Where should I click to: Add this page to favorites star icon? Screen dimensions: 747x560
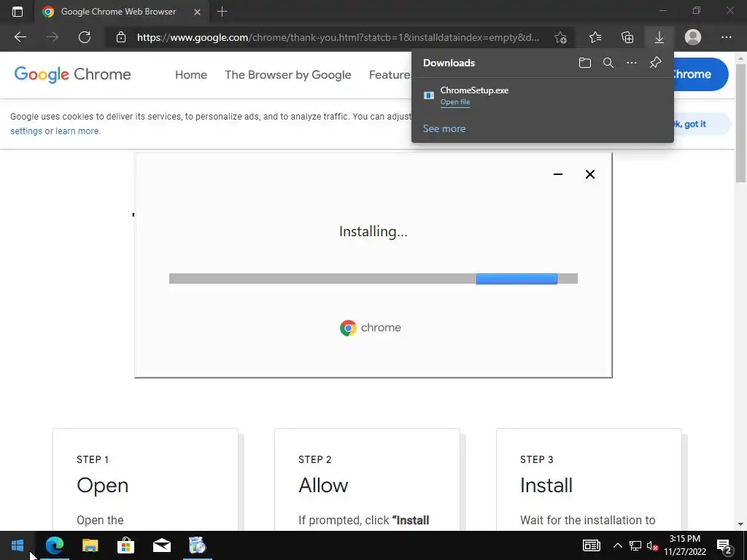(561, 37)
